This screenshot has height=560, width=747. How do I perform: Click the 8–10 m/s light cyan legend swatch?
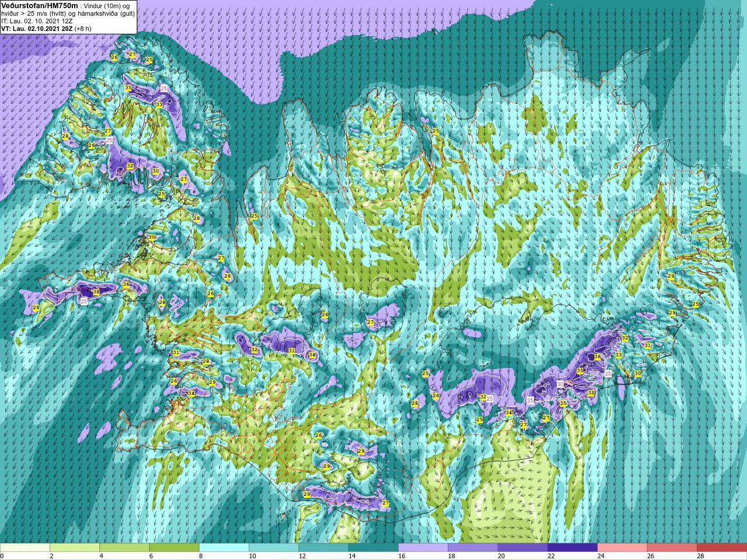(224, 548)
